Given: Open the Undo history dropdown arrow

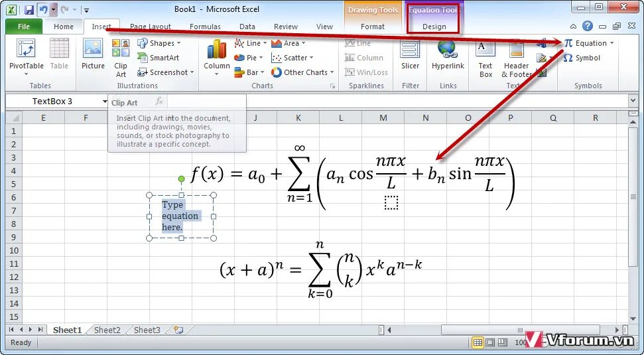Looking at the screenshot, I should 54,9.
